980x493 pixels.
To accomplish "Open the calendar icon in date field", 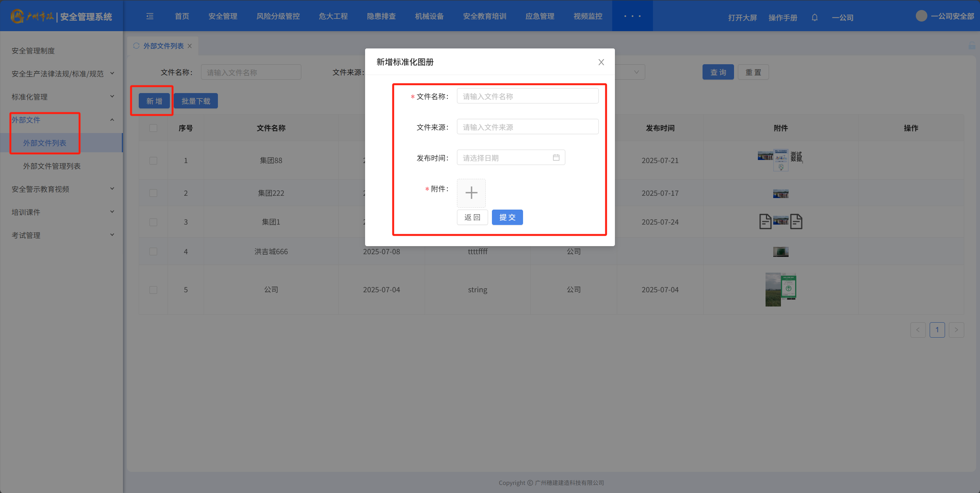I will point(556,158).
